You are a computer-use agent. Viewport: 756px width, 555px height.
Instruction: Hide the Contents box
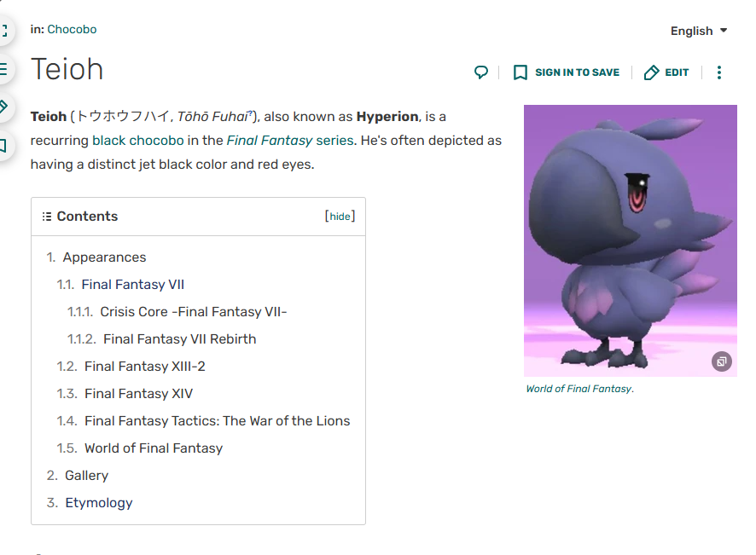pyautogui.click(x=340, y=217)
